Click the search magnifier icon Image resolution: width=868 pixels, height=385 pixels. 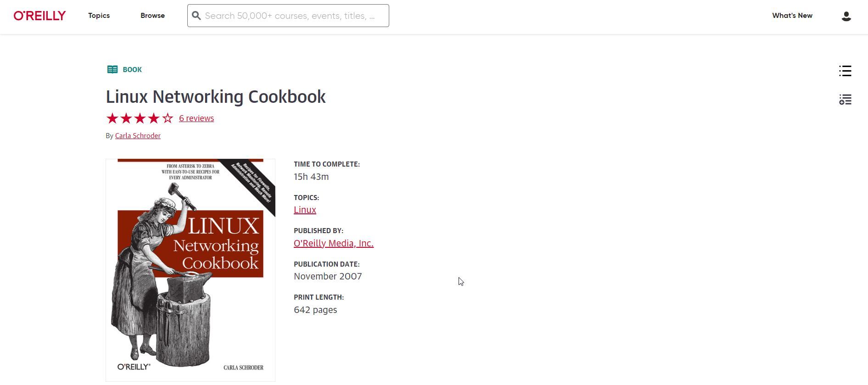pyautogui.click(x=196, y=16)
